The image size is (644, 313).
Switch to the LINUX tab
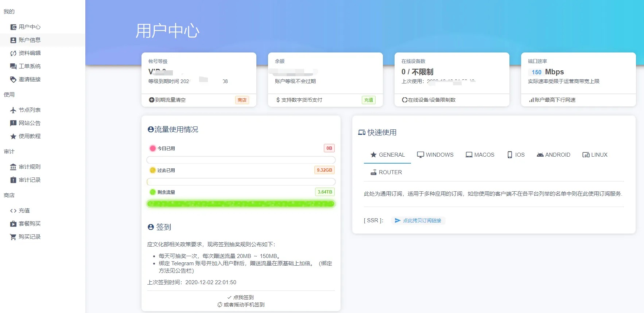(x=595, y=155)
